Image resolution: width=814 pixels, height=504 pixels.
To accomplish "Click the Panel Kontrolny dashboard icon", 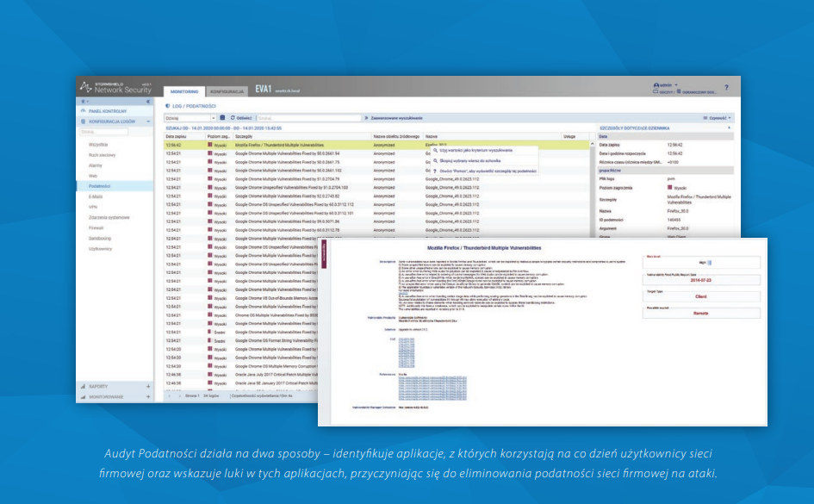I will (83, 112).
